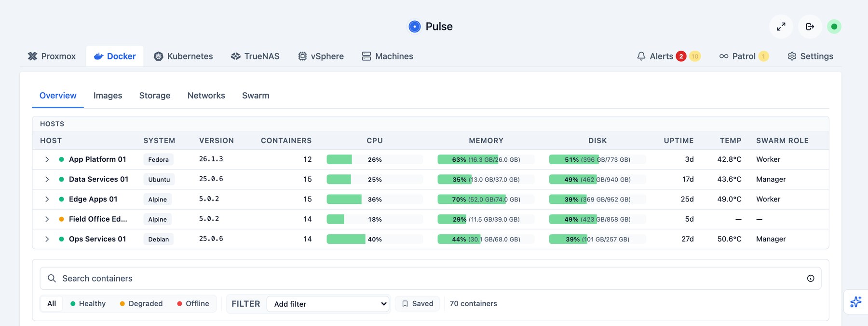Sort hosts by MEMORY column header
Screen dimensions: 868x326
tap(486, 141)
